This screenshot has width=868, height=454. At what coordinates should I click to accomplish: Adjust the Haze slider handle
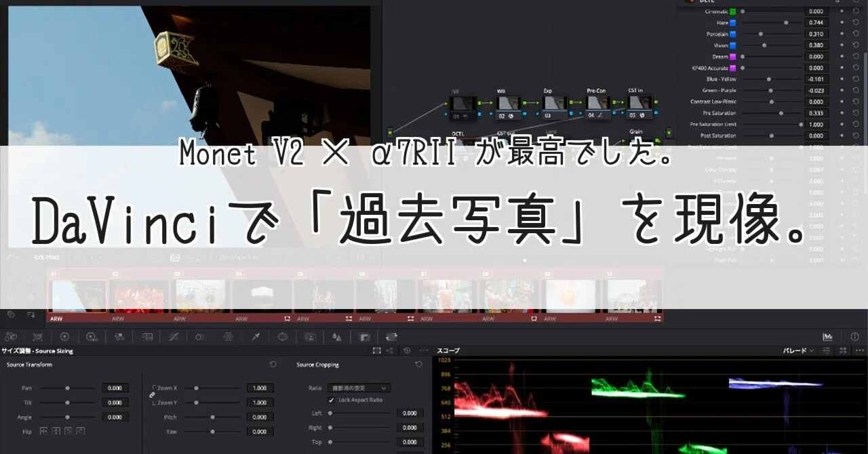pos(786,22)
